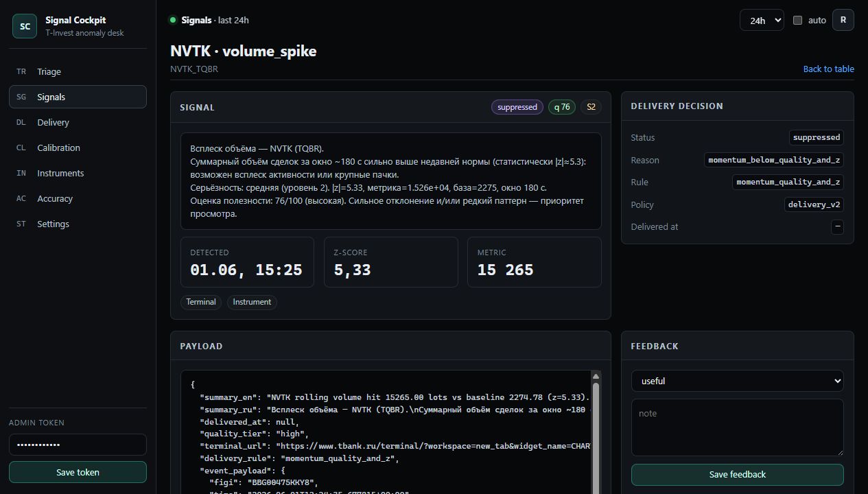
Task: Focus the admin token field
Action: point(78,445)
